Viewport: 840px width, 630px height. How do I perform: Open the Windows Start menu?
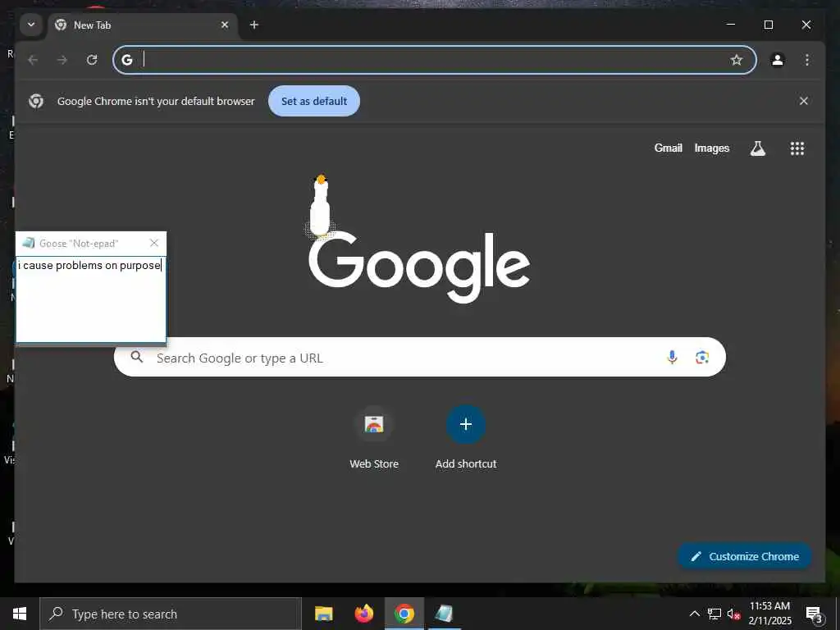click(20, 614)
